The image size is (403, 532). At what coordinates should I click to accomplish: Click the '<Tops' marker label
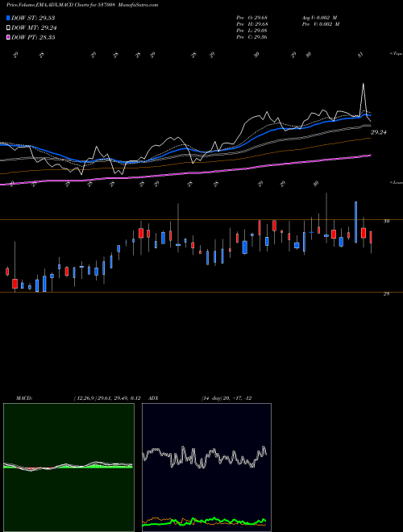(x=396, y=54)
